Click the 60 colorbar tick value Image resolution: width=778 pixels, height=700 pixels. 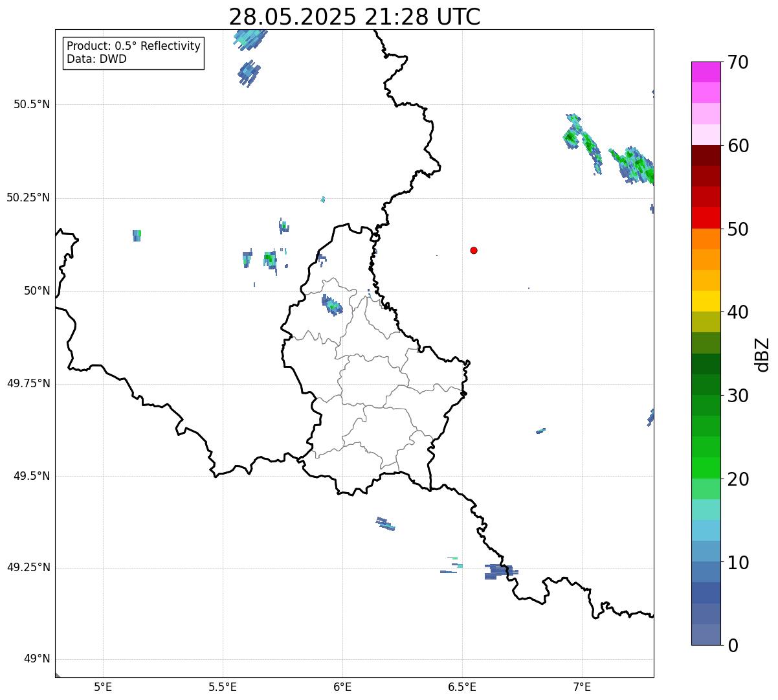click(x=737, y=146)
